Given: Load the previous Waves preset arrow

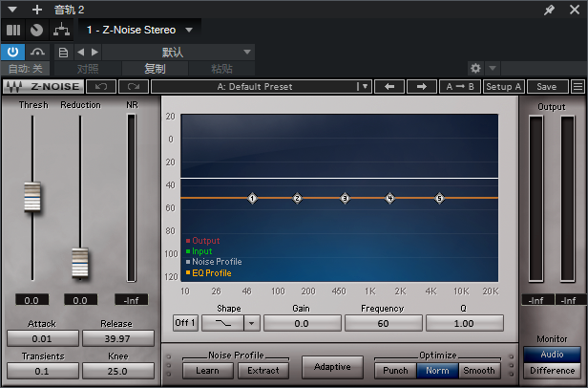Looking at the screenshot, I should pos(389,87).
